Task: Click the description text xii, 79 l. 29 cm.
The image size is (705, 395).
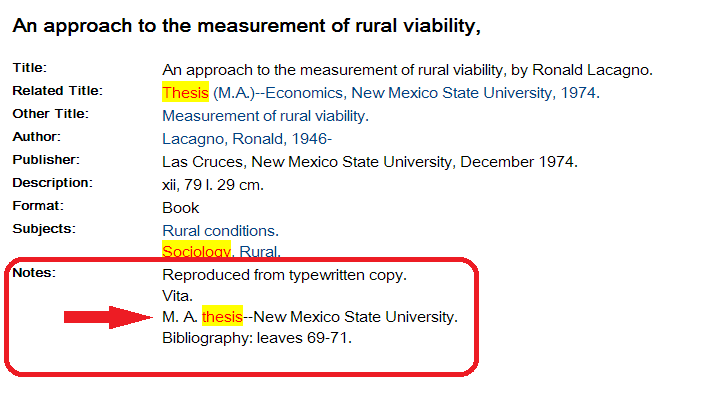Action: tap(213, 185)
